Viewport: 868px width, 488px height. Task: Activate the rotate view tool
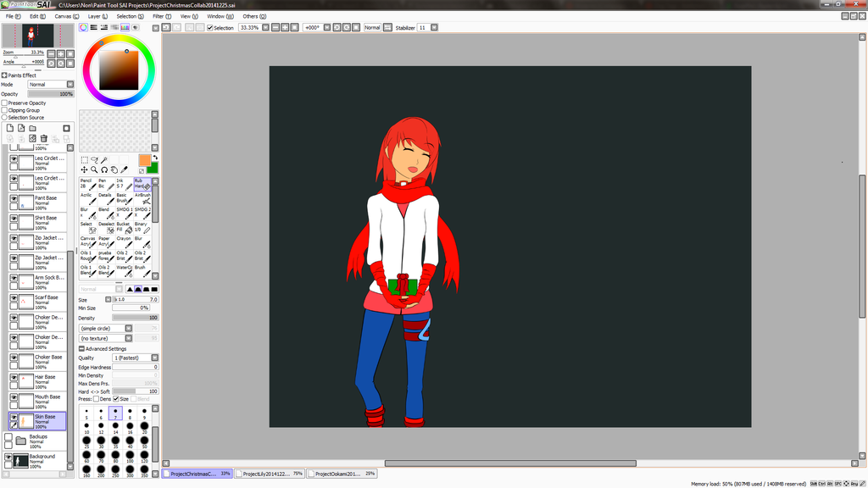point(104,169)
